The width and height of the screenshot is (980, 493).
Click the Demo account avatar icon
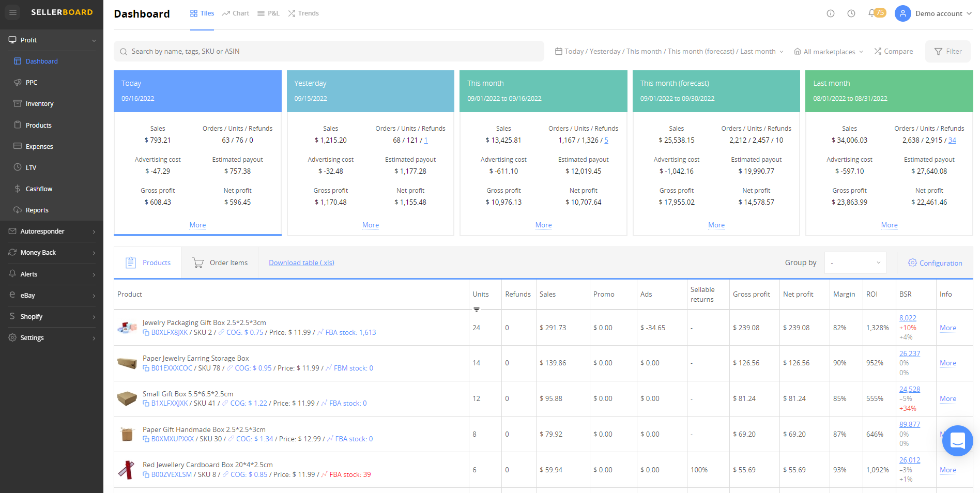coord(902,13)
